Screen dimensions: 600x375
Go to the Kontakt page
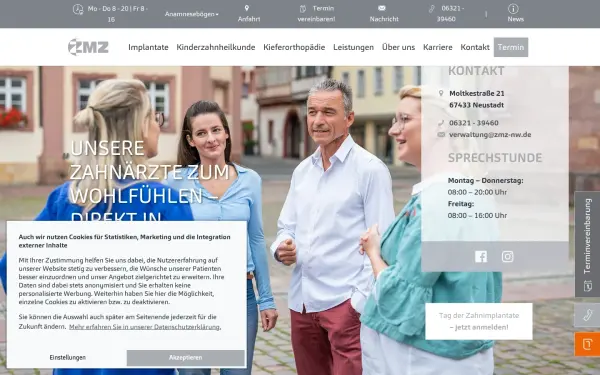[x=475, y=47]
